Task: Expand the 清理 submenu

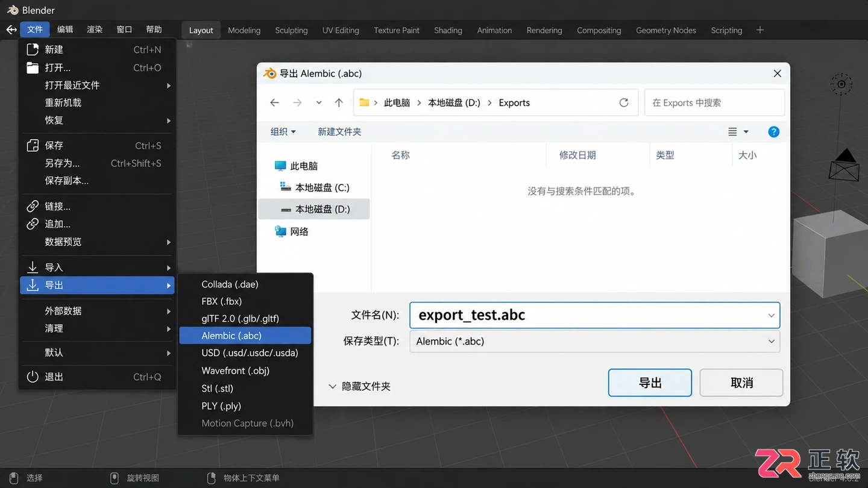Action: (x=98, y=329)
